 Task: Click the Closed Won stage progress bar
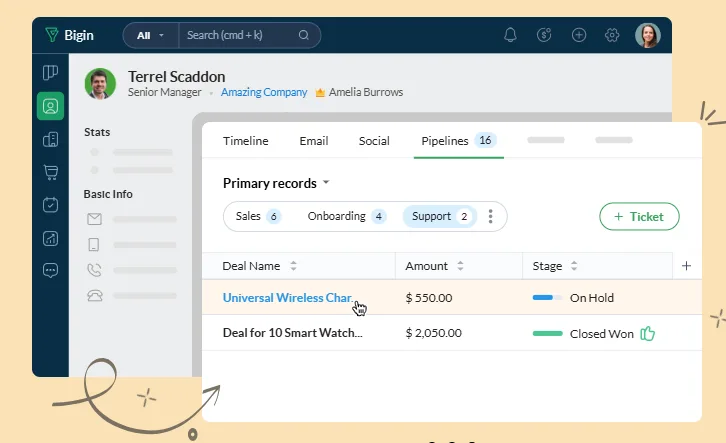(548, 333)
